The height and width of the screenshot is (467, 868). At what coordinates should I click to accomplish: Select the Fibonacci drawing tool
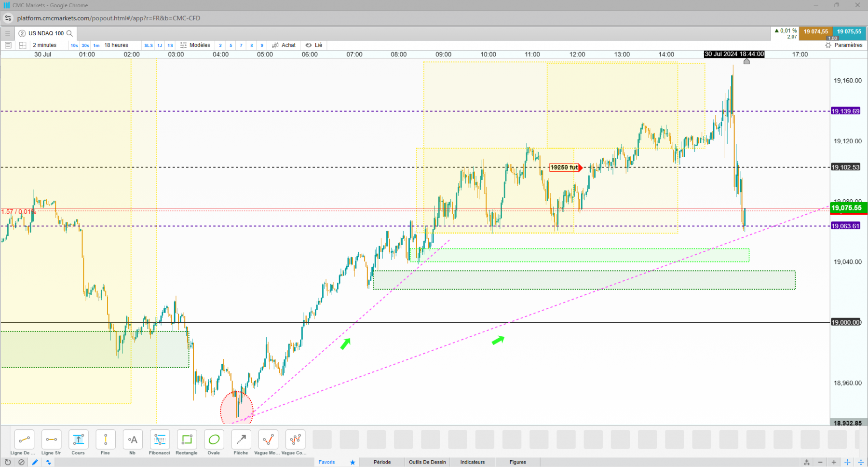160,440
